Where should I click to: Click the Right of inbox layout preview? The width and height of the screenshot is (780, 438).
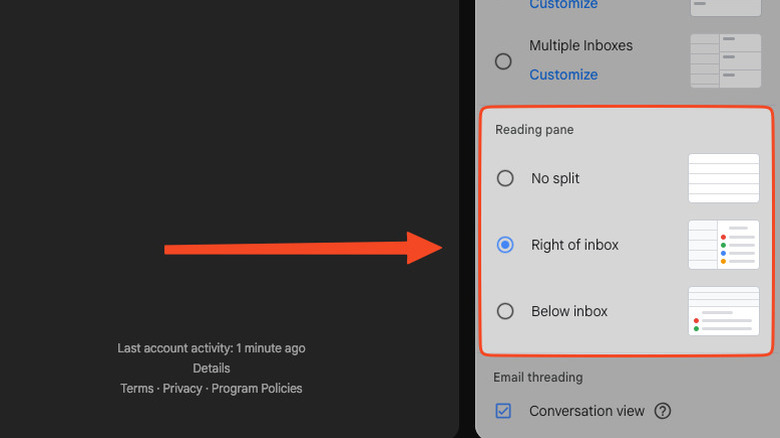click(x=723, y=245)
